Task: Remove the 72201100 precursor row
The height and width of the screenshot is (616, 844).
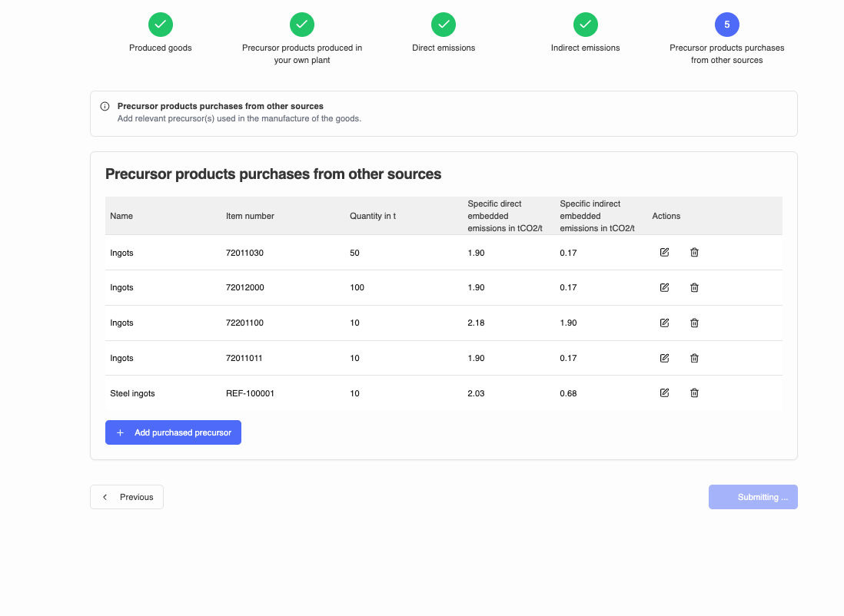Action: pyautogui.click(x=694, y=323)
